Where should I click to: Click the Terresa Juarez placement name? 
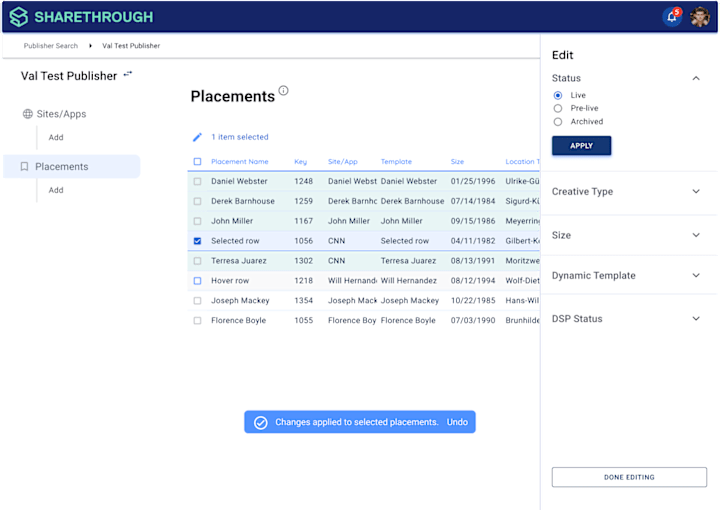tap(239, 261)
